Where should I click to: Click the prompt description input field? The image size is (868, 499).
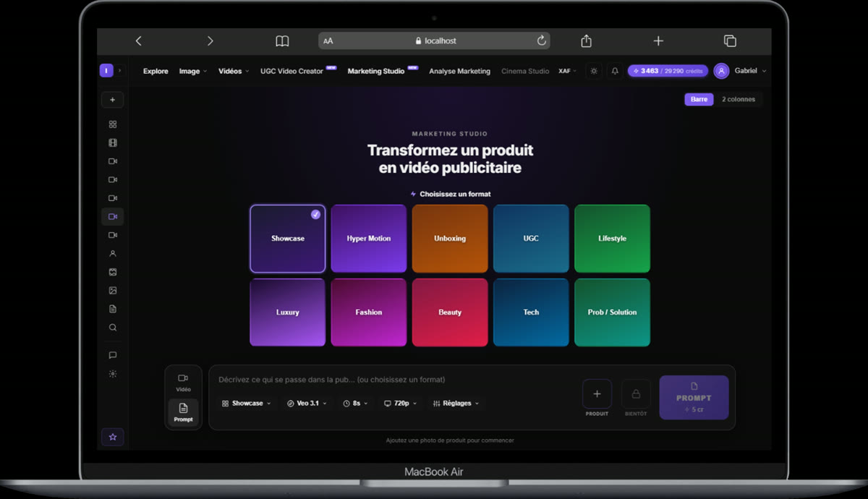pos(394,380)
